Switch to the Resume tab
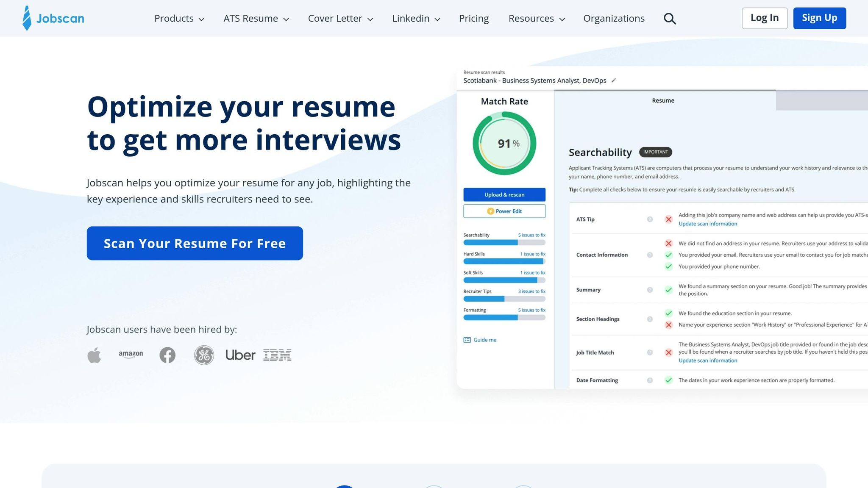The width and height of the screenshot is (868, 488). [663, 100]
